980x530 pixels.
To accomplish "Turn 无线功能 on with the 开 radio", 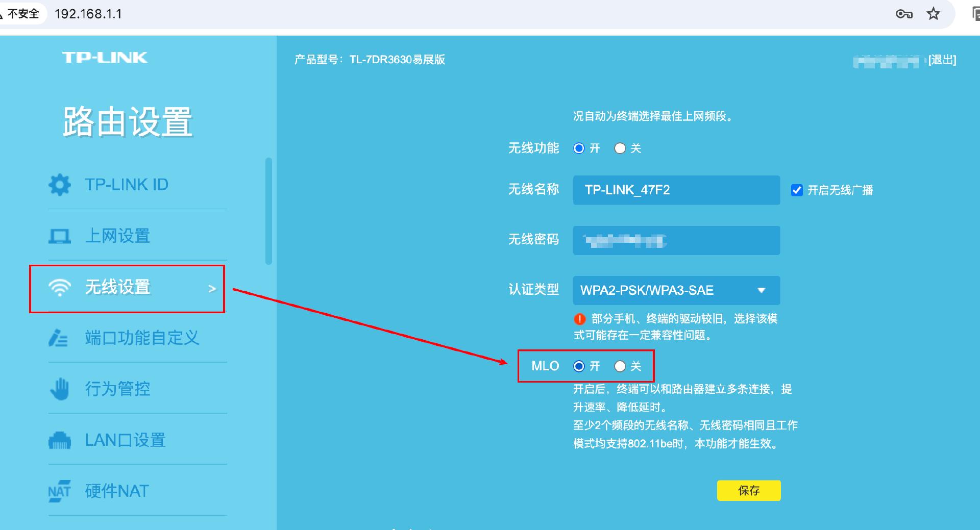I will pyautogui.click(x=579, y=148).
